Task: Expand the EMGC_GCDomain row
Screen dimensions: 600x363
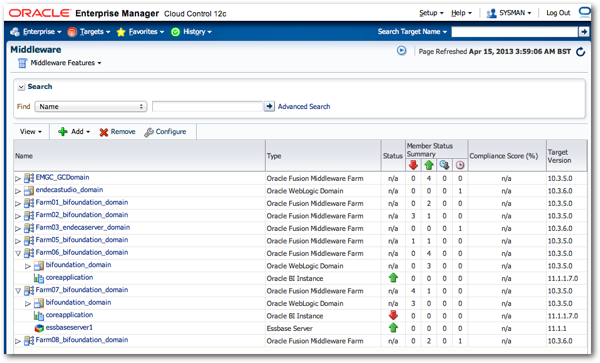Action: tap(18, 179)
